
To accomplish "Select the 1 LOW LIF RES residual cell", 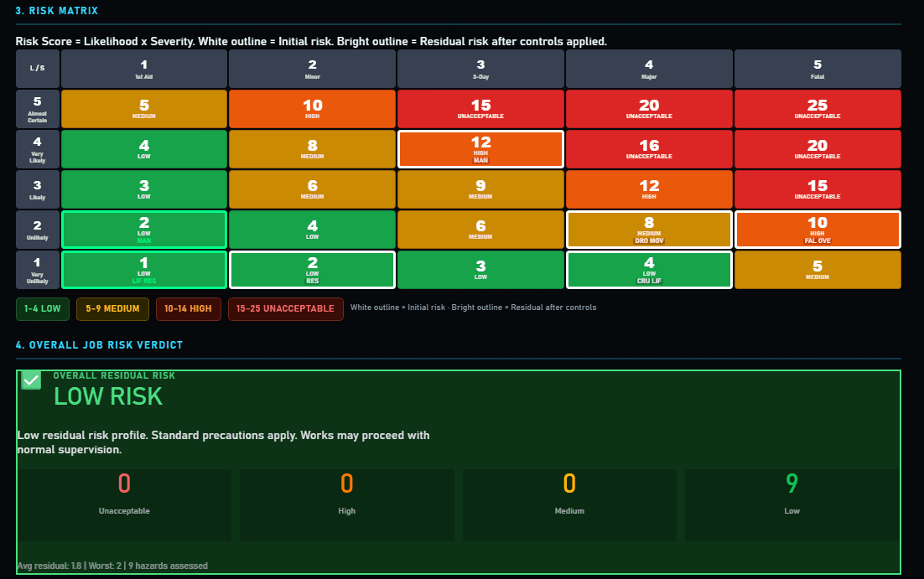I will [143, 269].
